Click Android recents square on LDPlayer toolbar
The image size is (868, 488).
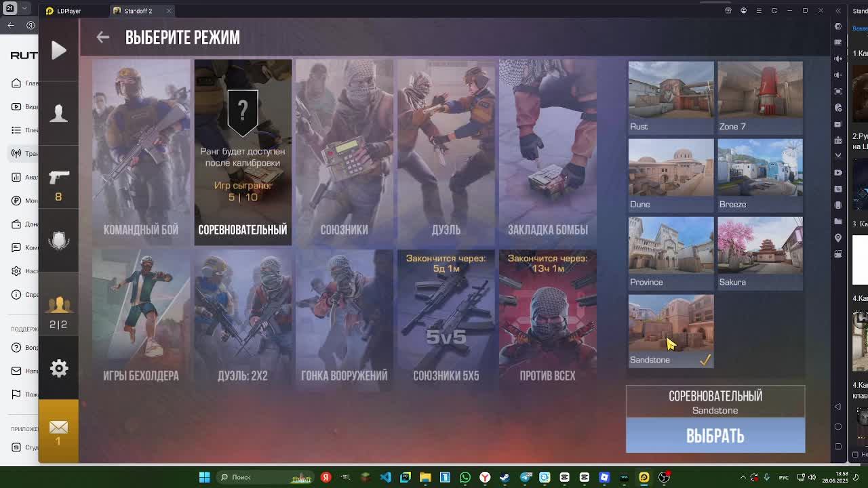838,447
